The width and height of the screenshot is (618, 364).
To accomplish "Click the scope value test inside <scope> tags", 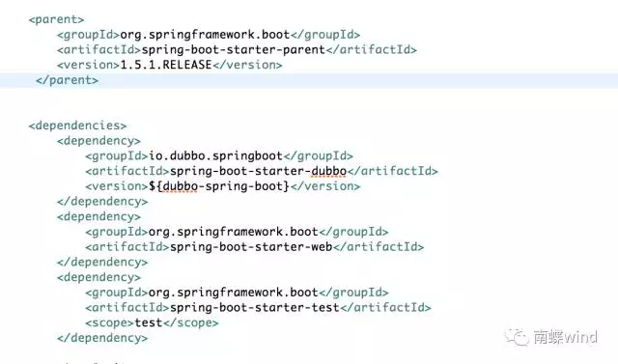I will coord(149,323).
